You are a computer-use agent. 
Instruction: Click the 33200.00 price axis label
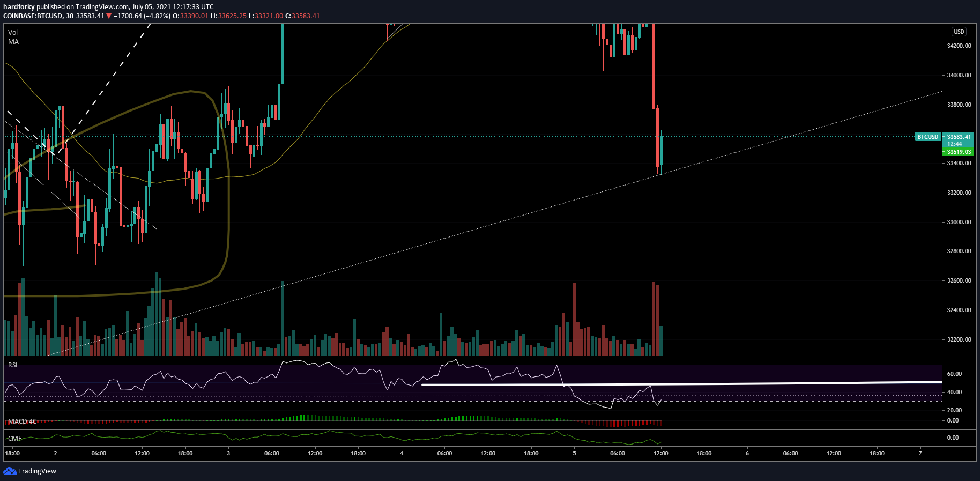pos(959,193)
